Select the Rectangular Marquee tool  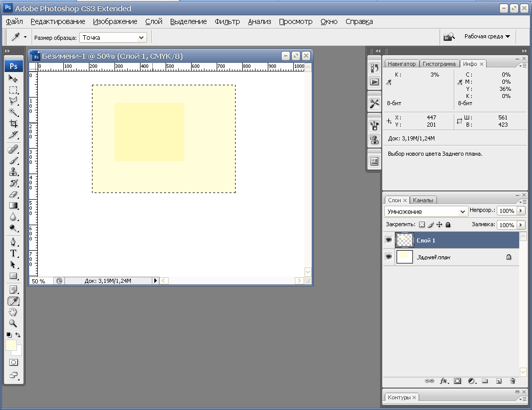13,90
